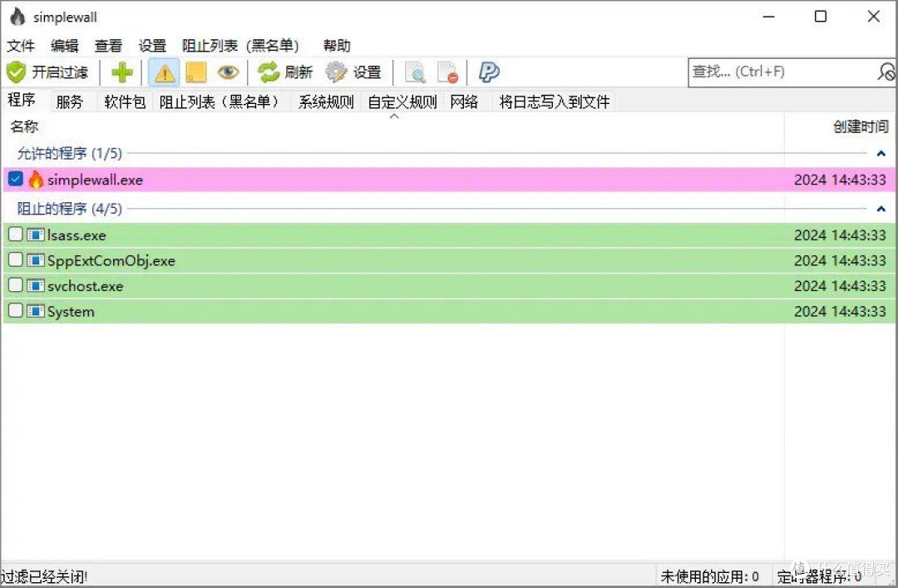
Task: Open the 查看 menu
Action: [108, 45]
